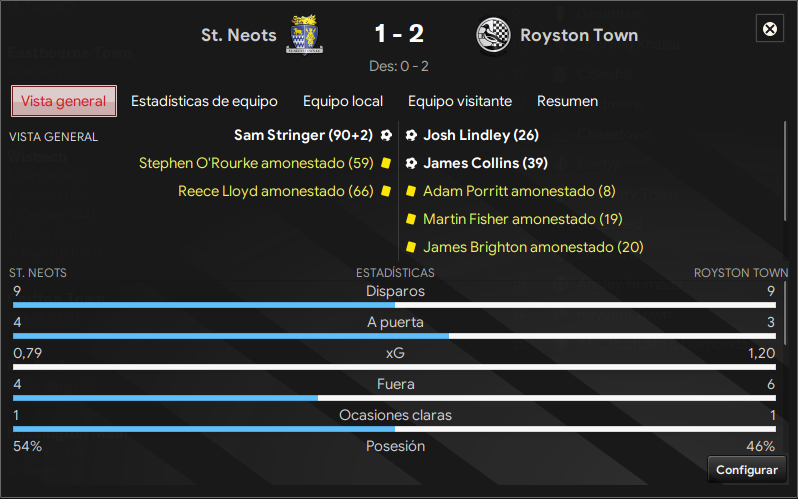Click the events list scrollbar

785,171
